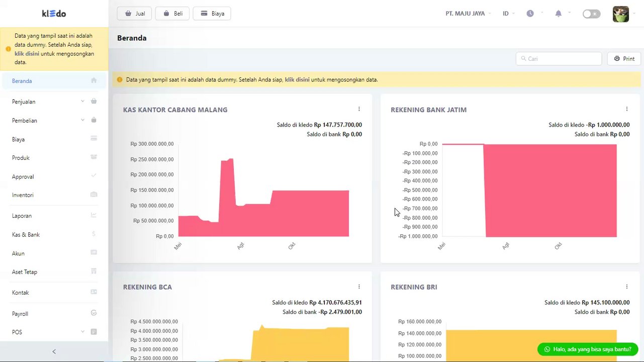Click the Cari search field

[x=559, y=59]
